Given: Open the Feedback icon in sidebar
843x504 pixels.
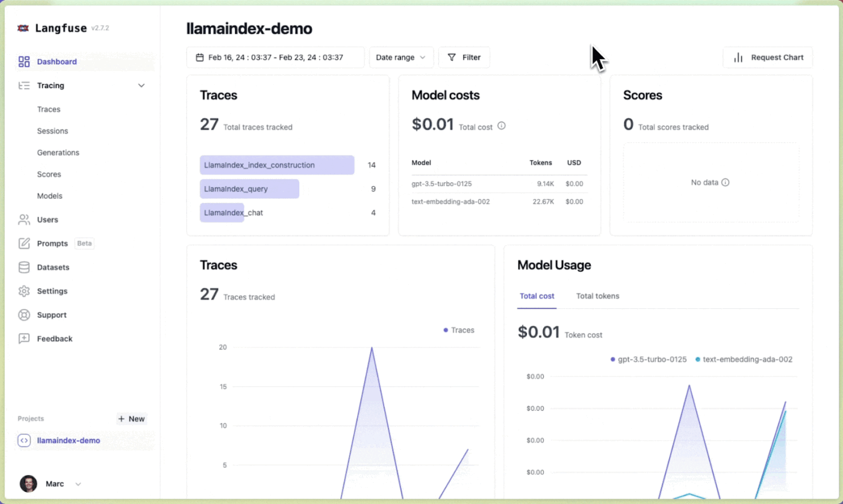Looking at the screenshot, I should coord(23,338).
